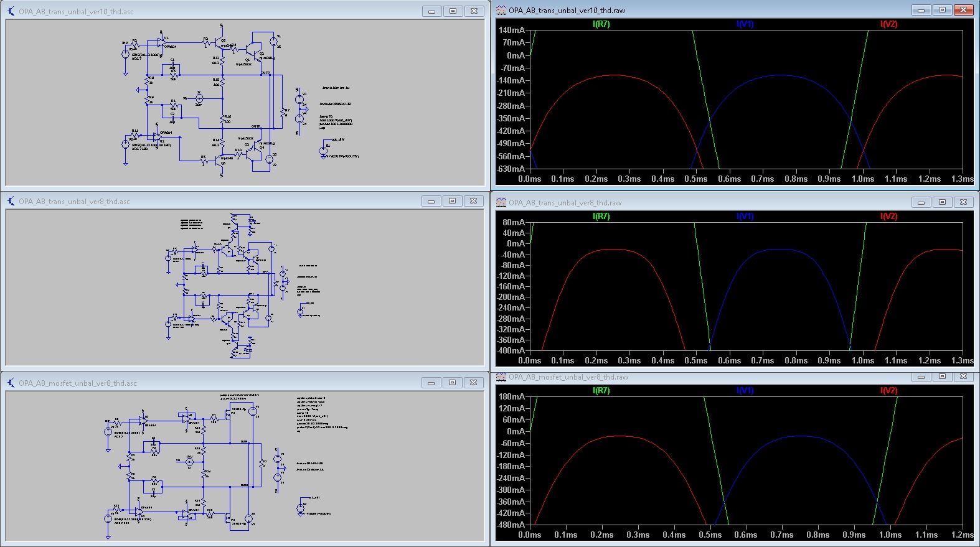Click supply source V3 in ver10 schematic

(299, 100)
